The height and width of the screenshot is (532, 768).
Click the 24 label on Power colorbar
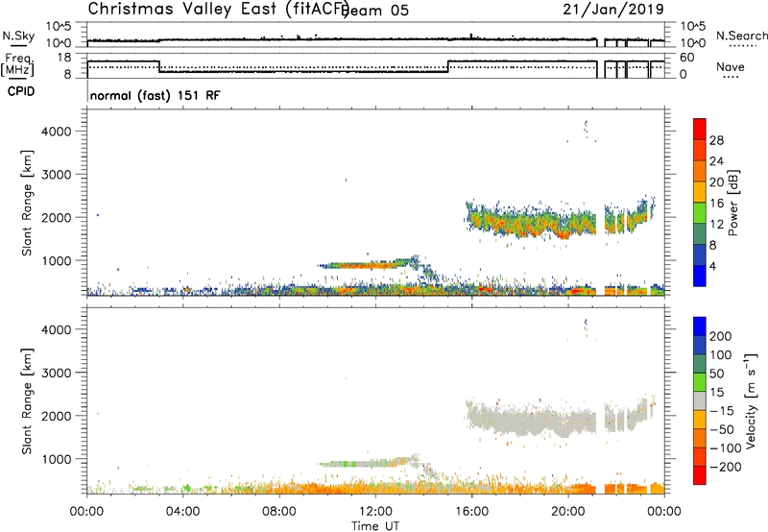tap(716, 161)
